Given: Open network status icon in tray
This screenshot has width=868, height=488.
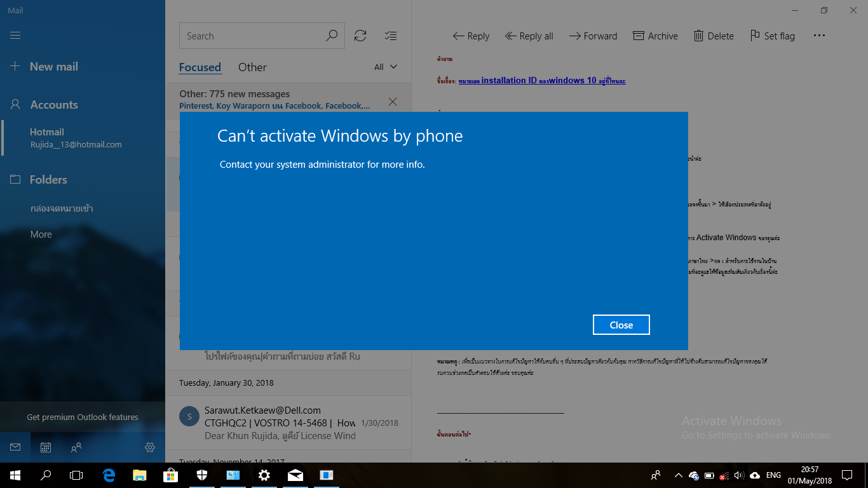Looking at the screenshot, I should click(724, 475).
